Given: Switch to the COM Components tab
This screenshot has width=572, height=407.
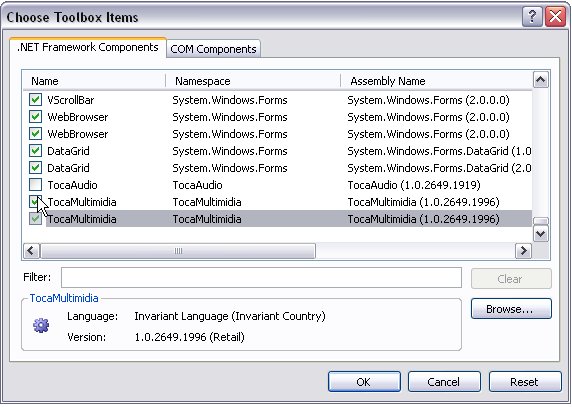Looking at the screenshot, I should 213,49.
